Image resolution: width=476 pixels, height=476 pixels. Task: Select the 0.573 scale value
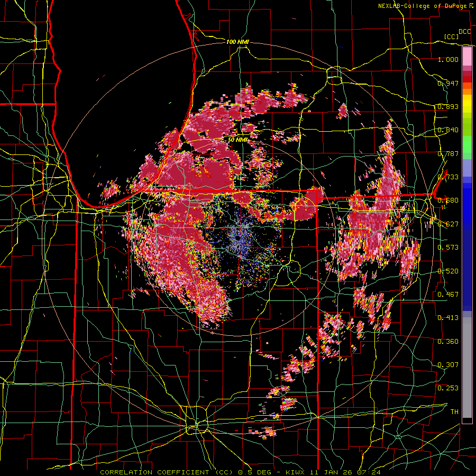[448, 248]
